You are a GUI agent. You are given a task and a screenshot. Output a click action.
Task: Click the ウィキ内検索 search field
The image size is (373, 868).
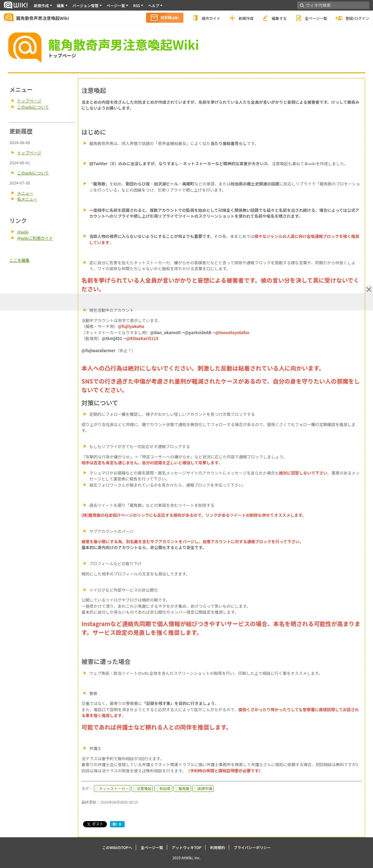point(333,5)
